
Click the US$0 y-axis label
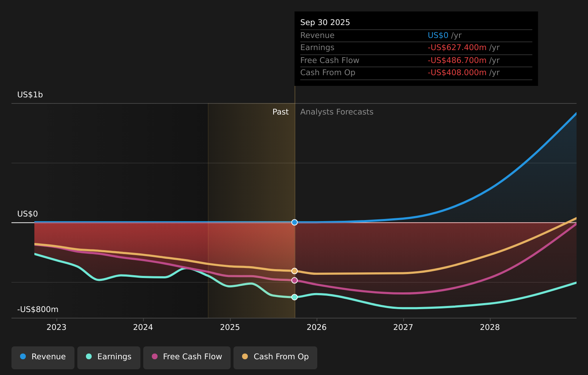click(x=28, y=214)
